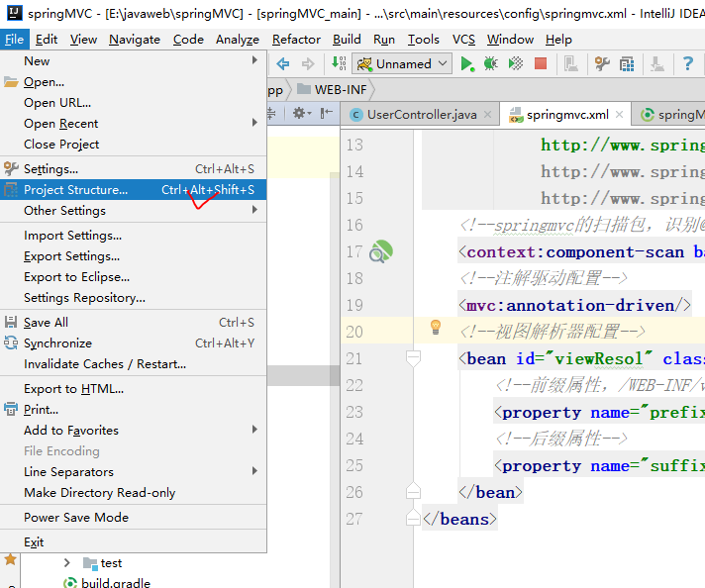This screenshot has height=588, width=705.
Task: Switch to springmvc.xml tab
Action: [565, 115]
